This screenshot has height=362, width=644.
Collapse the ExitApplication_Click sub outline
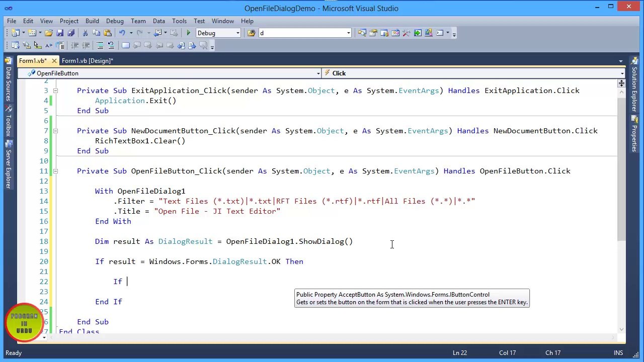(x=55, y=90)
